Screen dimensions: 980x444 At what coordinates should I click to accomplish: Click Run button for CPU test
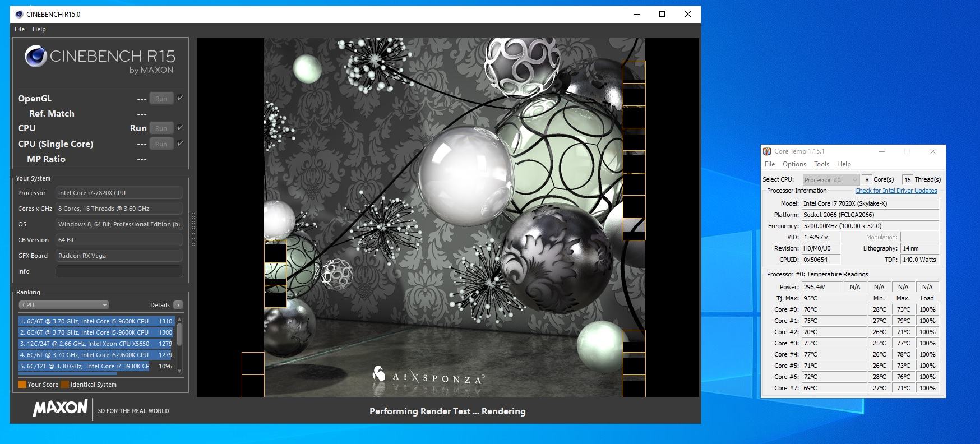tap(161, 128)
